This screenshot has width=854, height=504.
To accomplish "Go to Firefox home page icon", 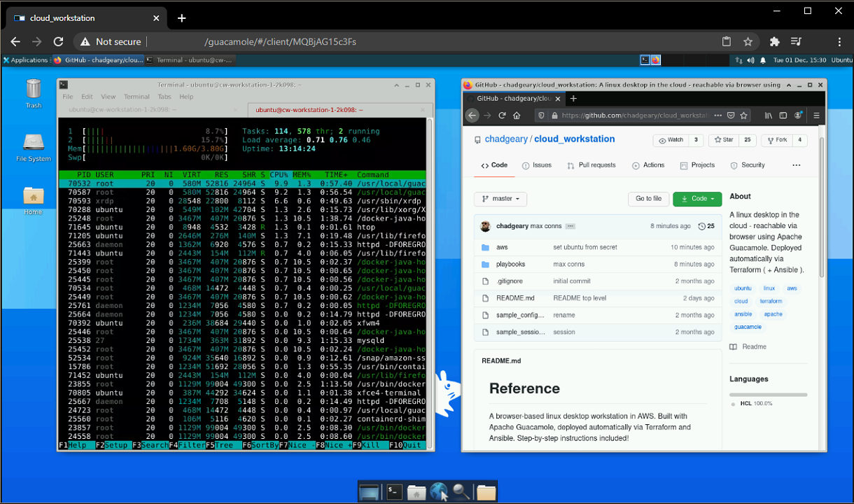I will (517, 115).
